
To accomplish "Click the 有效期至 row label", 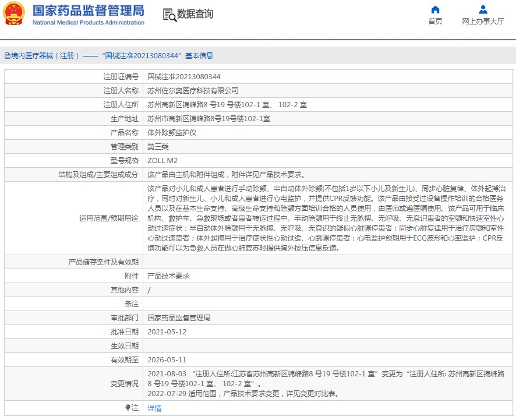I will click(x=125, y=360).
